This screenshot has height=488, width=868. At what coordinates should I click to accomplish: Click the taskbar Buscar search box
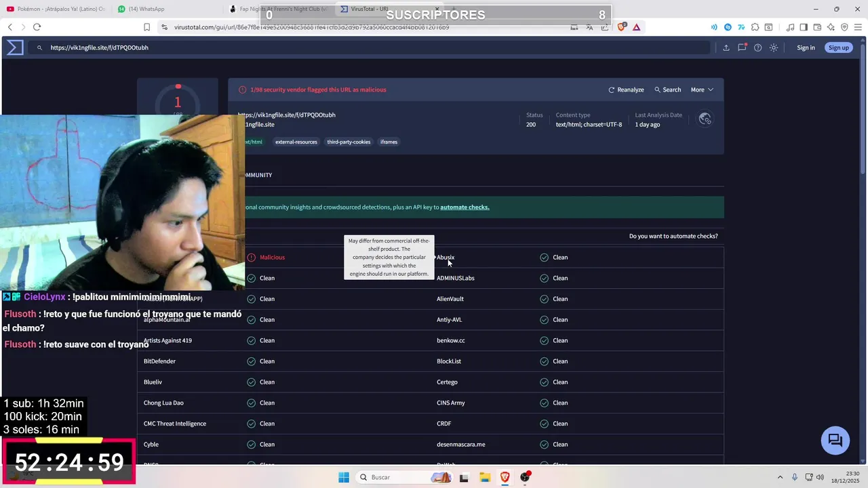coord(403,477)
